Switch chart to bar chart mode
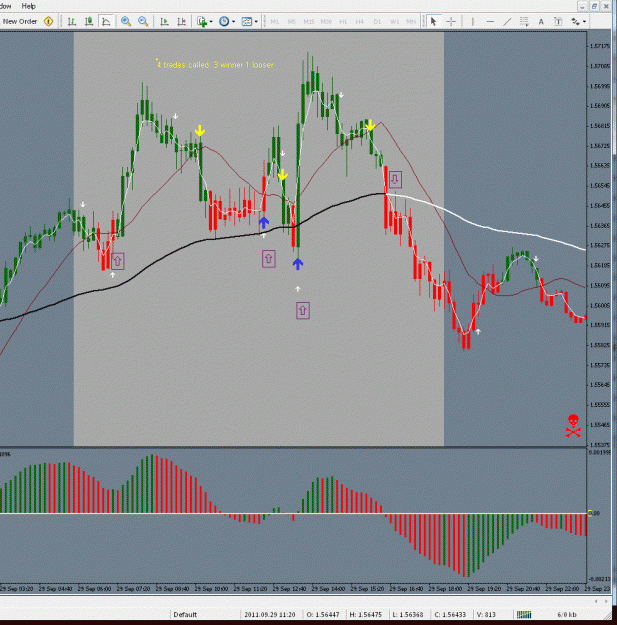 (x=72, y=22)
